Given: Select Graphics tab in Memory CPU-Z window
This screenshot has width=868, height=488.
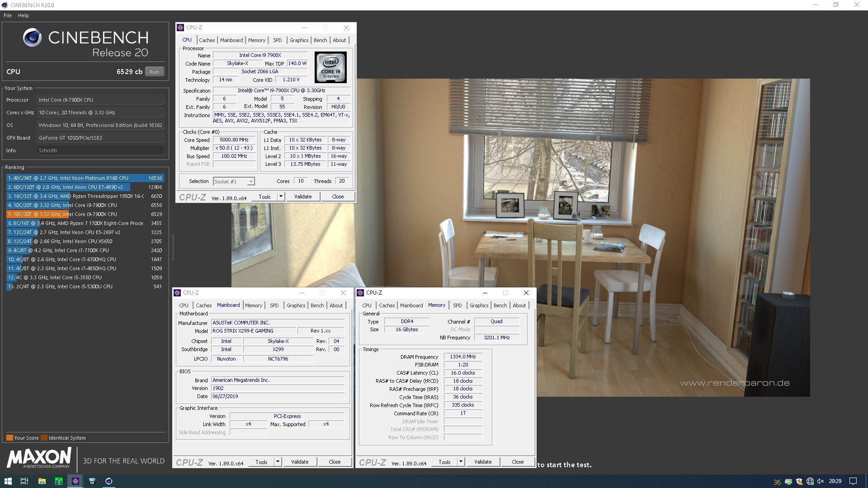Looking at the screenshot, I should coord(479,305).
